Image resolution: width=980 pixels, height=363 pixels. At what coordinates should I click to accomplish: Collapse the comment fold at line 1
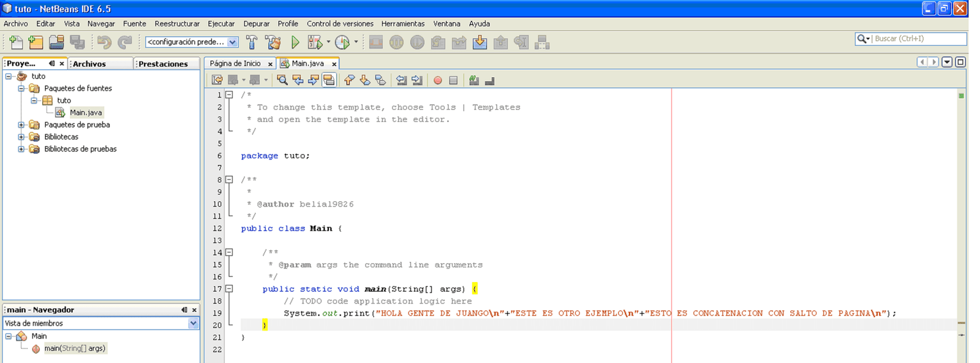pyautogui.click(x=229, y=94)
